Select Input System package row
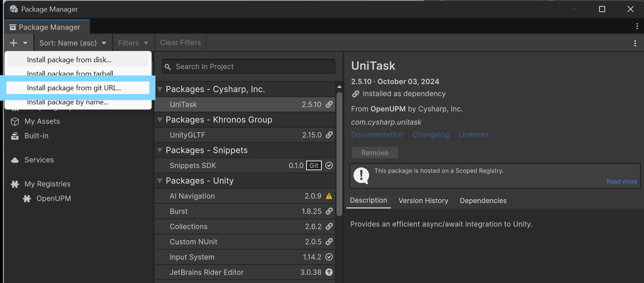644x283 pixels. coord(245,257)
